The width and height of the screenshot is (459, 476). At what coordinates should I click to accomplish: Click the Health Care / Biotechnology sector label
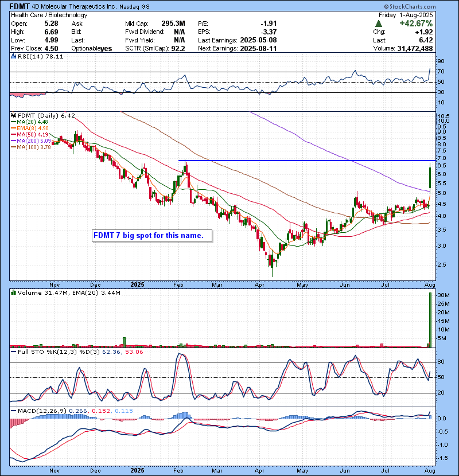coord(49,15)
